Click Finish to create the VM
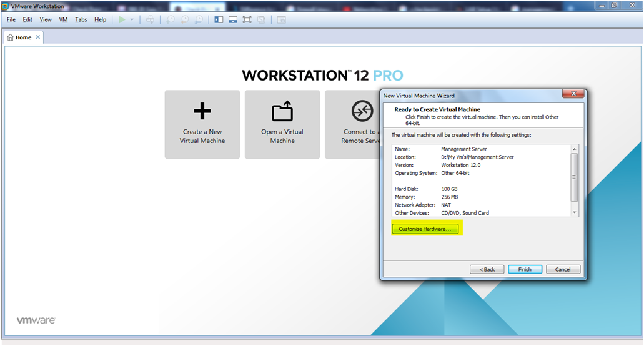This screenshot has height=346, width=644. coord(525,269)
